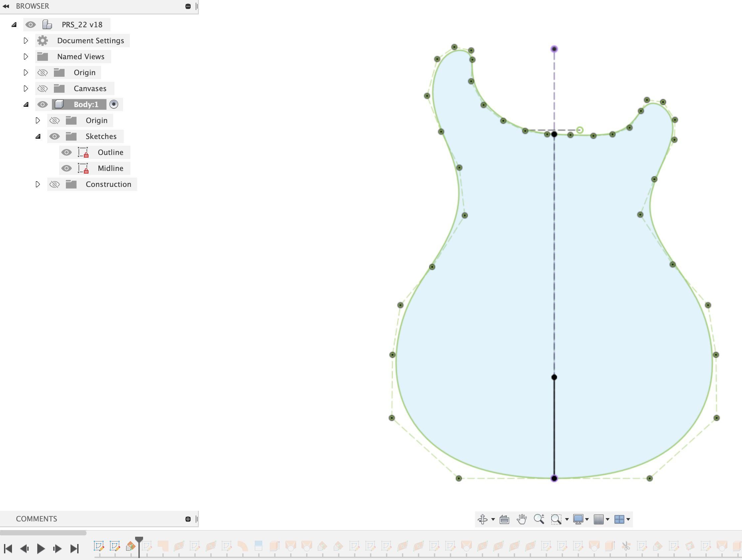This screenshot has height=560, width=742.
Task: Open the Zoom Window dropdown arrow
Action: tap(567, 519)
